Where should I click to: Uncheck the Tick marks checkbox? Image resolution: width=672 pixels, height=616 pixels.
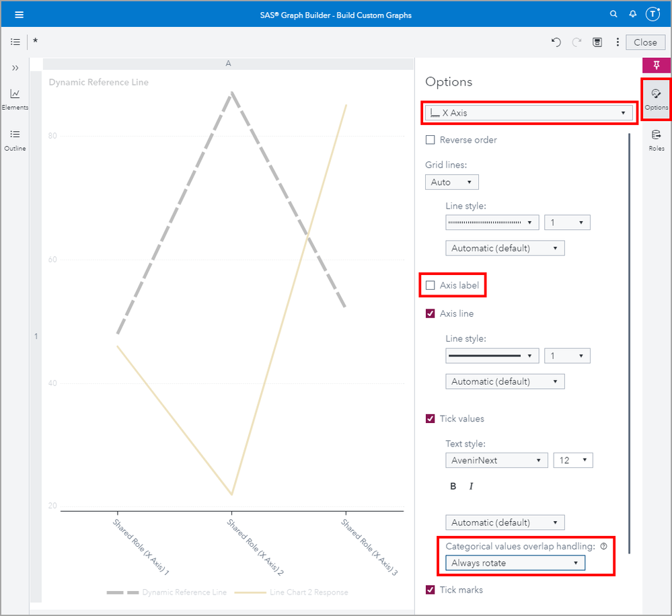tap(431, 590)
